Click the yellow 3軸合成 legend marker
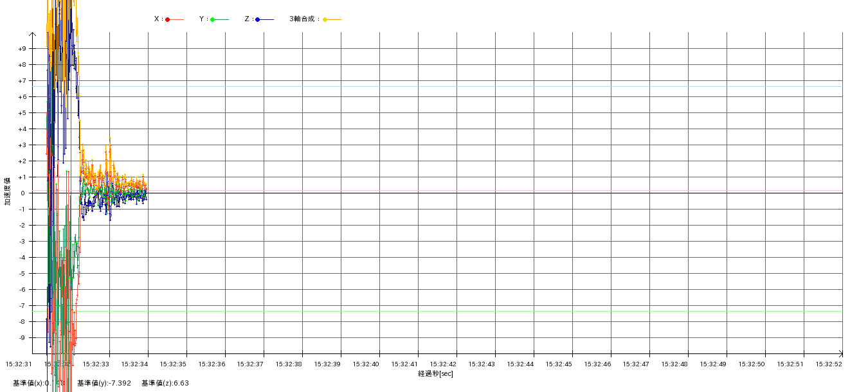868x392 pixels. click(325, 19)
